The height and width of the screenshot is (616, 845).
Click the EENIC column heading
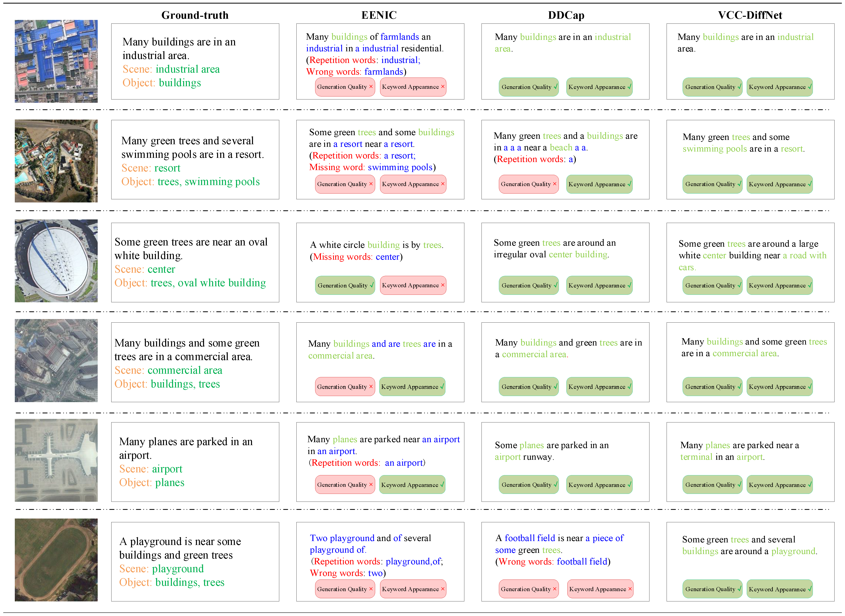click(379, 15)
